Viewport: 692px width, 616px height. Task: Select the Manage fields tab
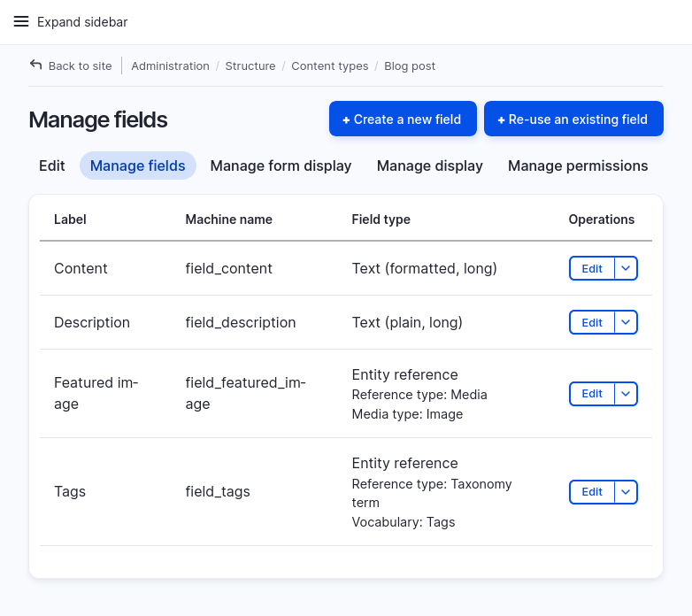coord(138,166)
